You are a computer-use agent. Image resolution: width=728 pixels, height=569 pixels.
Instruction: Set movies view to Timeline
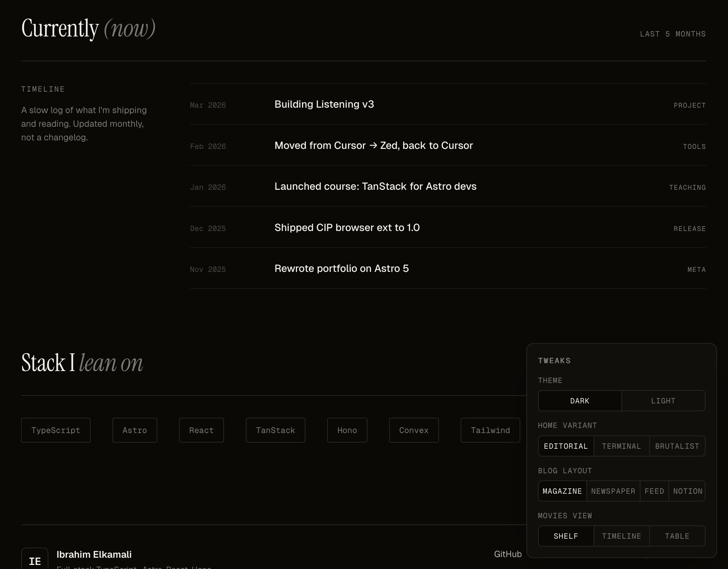point(621,536)
